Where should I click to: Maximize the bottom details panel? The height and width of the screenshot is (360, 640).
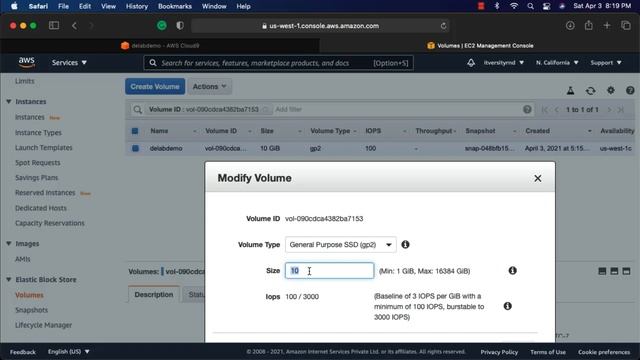point(626,271)
